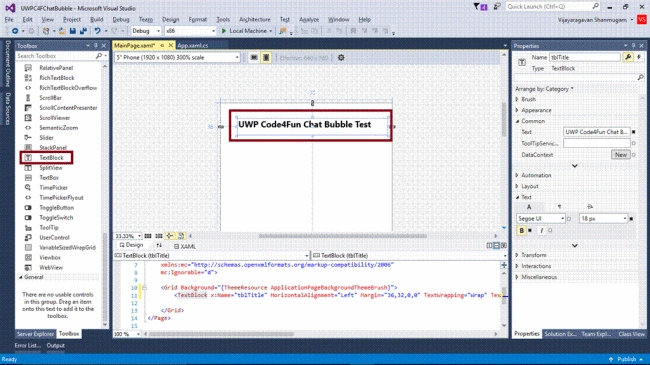This screenshot has width=650, height=365.
Task: Open the Format menu
Action: coord(198,19)
